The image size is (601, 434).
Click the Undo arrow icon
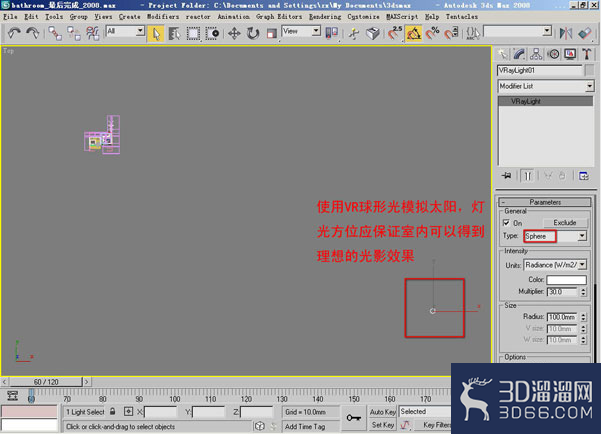[14, 33]
